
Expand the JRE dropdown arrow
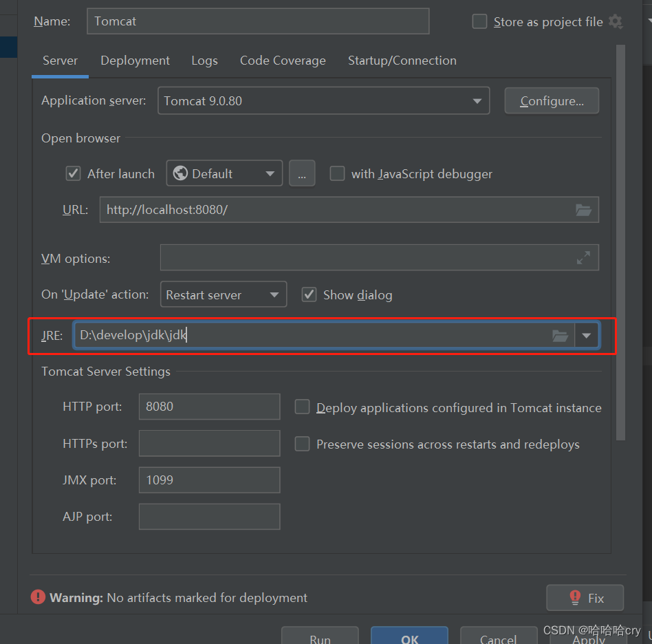(586, 335)
